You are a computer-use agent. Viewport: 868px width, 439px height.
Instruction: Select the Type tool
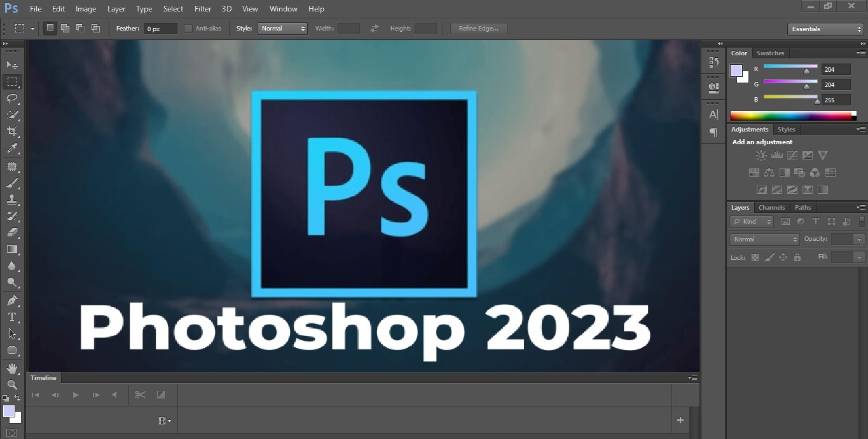pyautogui.click(x=12, y=317)
